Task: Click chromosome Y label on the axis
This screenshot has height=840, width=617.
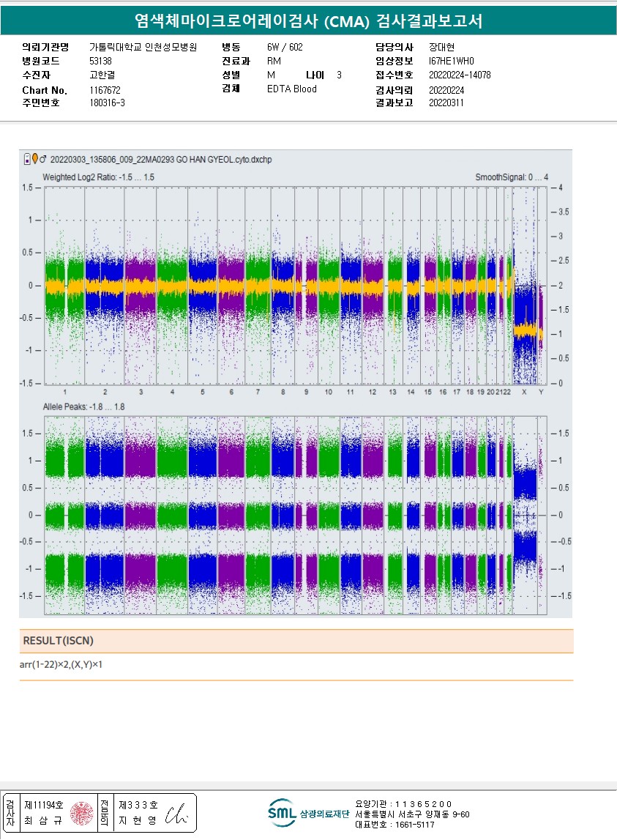Action: (541, 393)
